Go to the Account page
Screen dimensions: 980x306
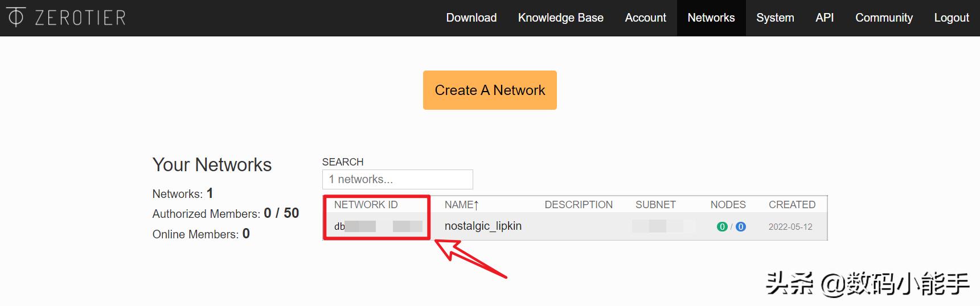[645, 18]
